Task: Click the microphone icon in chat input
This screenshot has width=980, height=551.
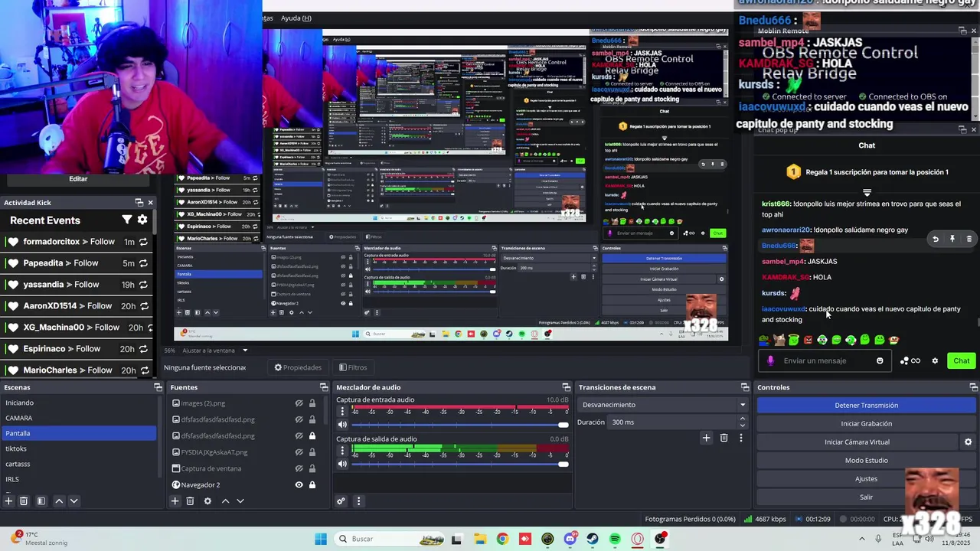Action: point(770,360)
